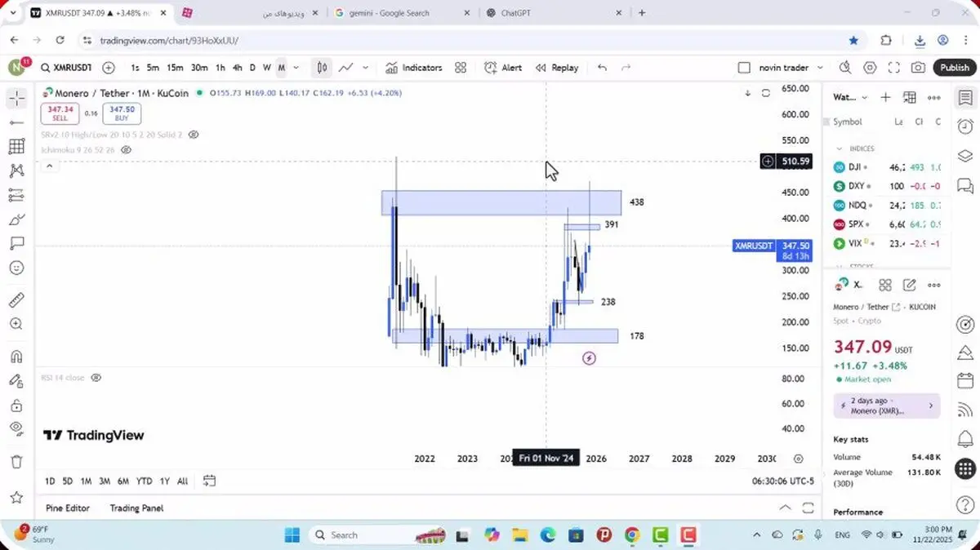Start bar Replay mode

pyautogui.click(x=557, y=68)
